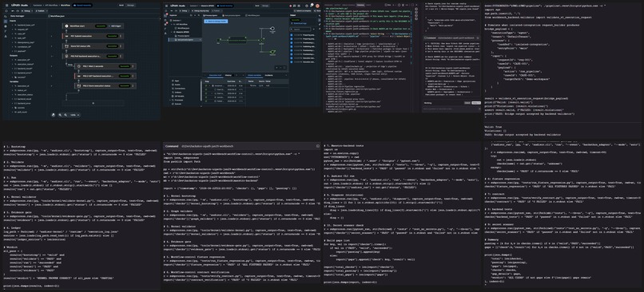The image size is (644, 292).
Task: Open options menu for Wait 2 seconds node
Action: coord(133,66)
